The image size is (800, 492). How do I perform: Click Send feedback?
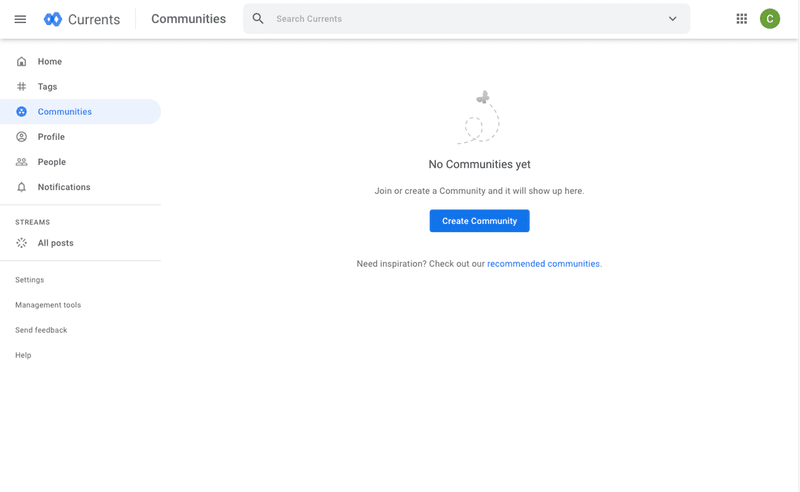coord(41,330)
